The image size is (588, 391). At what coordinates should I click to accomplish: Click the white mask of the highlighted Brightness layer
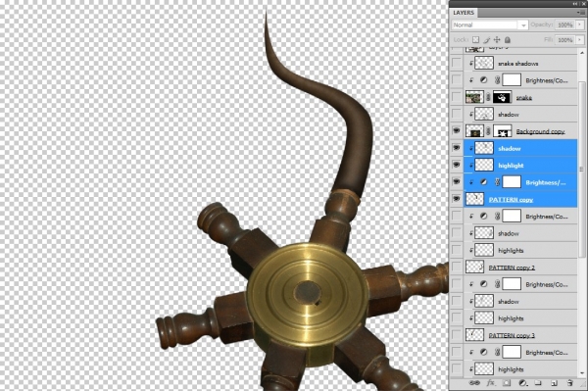tap(512, 182)
